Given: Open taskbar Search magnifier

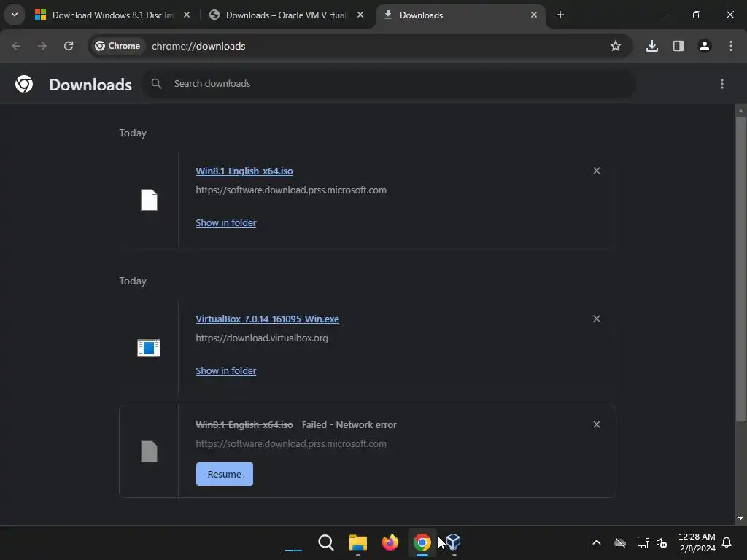Looking at the screenshot, I should 326,542.
